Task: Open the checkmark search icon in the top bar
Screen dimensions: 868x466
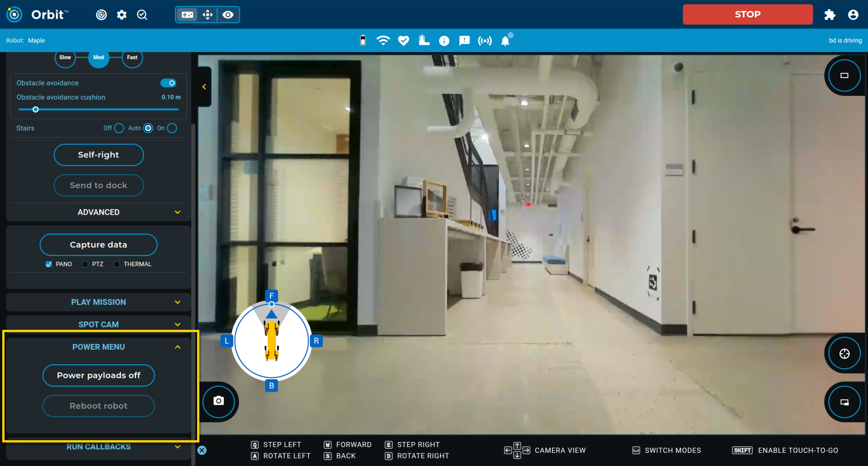Action: (142, 15)
